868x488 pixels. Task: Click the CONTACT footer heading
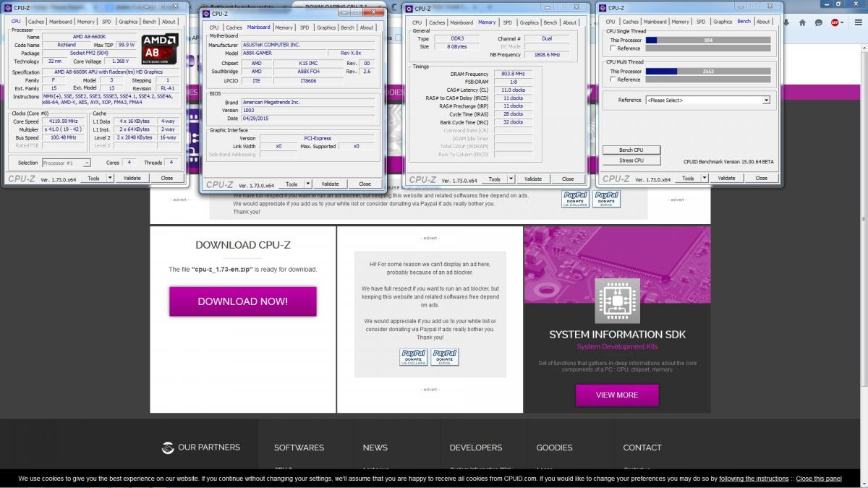[642, 448]
